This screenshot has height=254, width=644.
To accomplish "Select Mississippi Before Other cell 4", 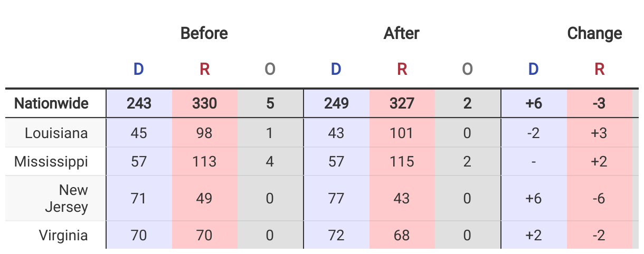I will (270, 161).
